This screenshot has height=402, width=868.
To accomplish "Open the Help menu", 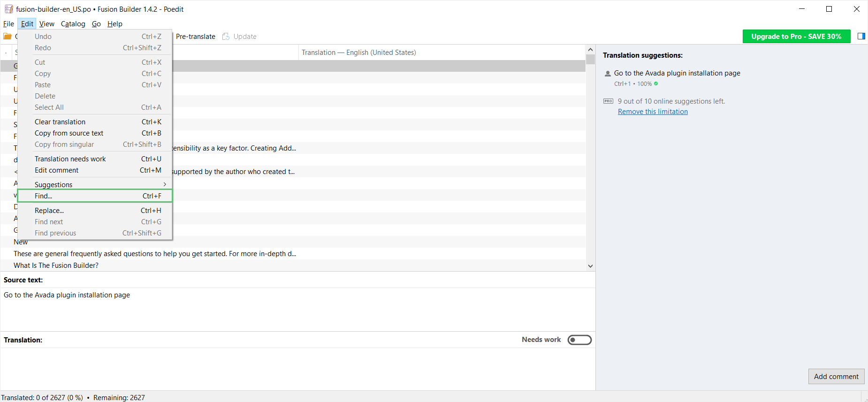I will point(114,23).
